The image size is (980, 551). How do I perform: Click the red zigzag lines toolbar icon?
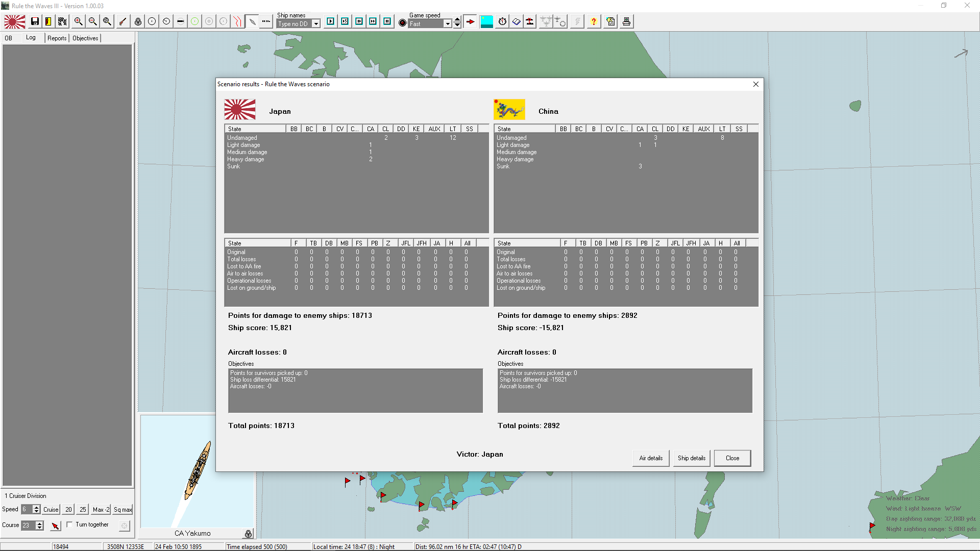click(237, 21)
